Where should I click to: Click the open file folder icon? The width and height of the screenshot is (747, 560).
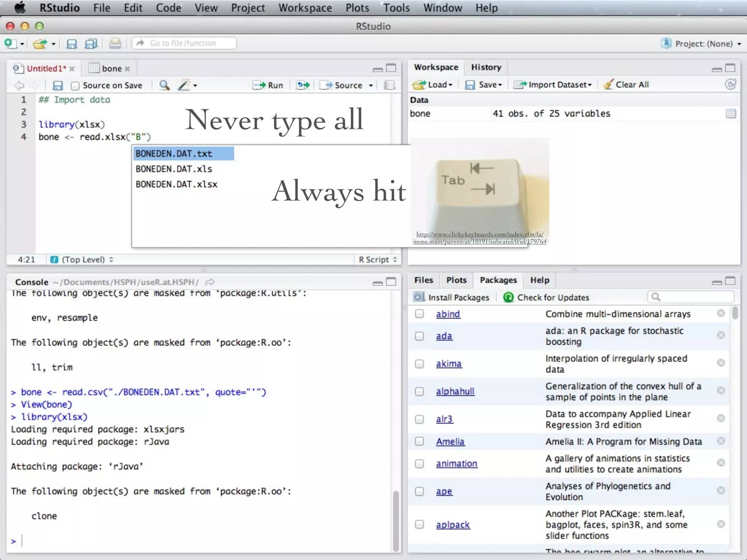click(x=40, y=44)
